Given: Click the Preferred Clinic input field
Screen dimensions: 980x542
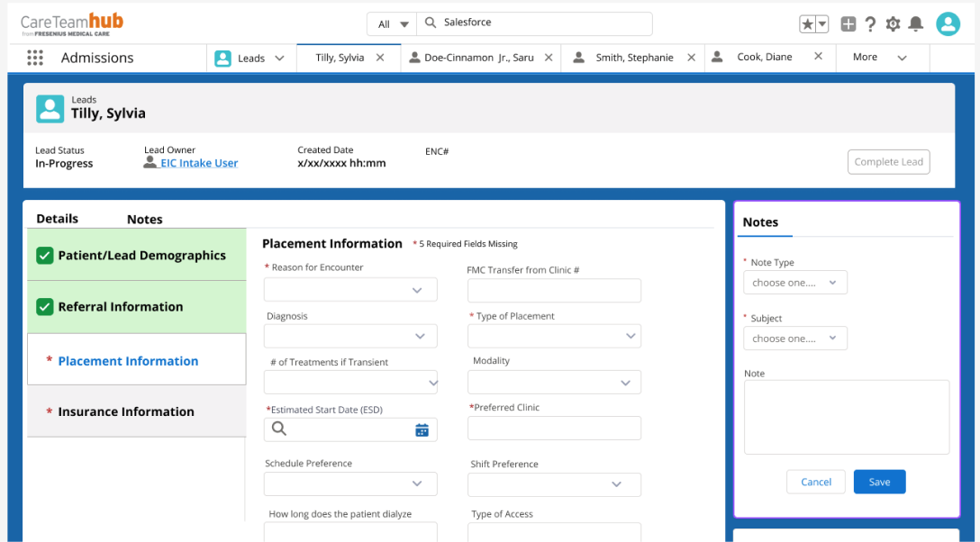Looking at the screenshot, I should [554, 428].
